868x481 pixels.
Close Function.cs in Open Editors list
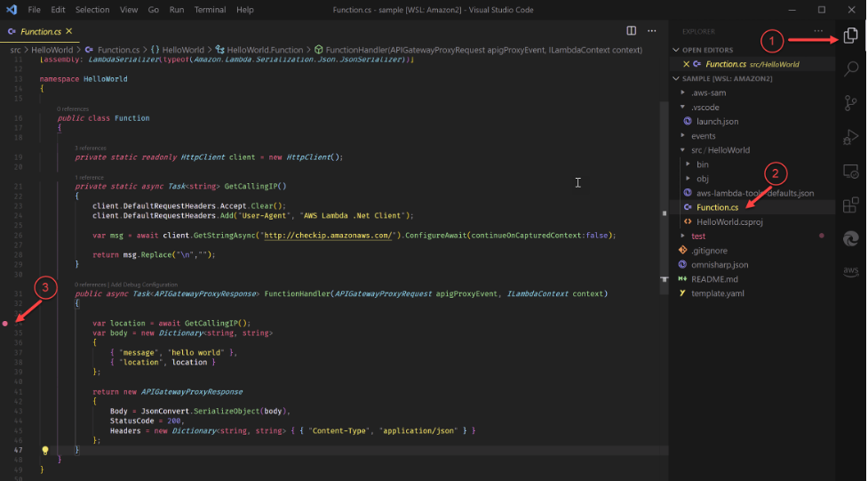click(x=685, y=64)
